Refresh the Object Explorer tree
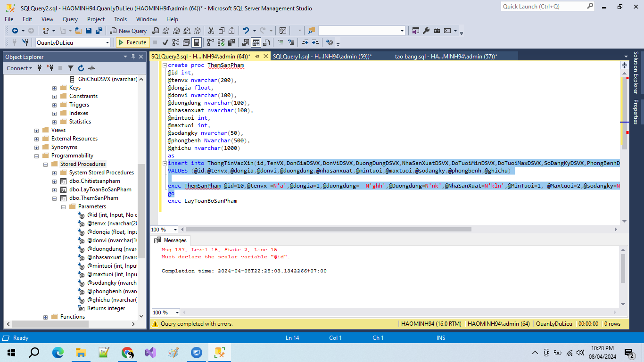This screenshot has width=644, height=362. click(81, 68)
